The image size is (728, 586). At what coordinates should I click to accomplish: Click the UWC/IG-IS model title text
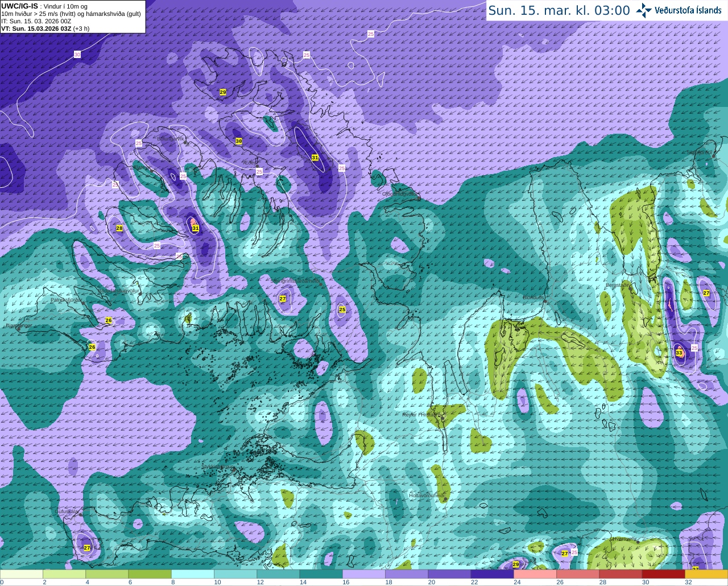pos(19,6)
